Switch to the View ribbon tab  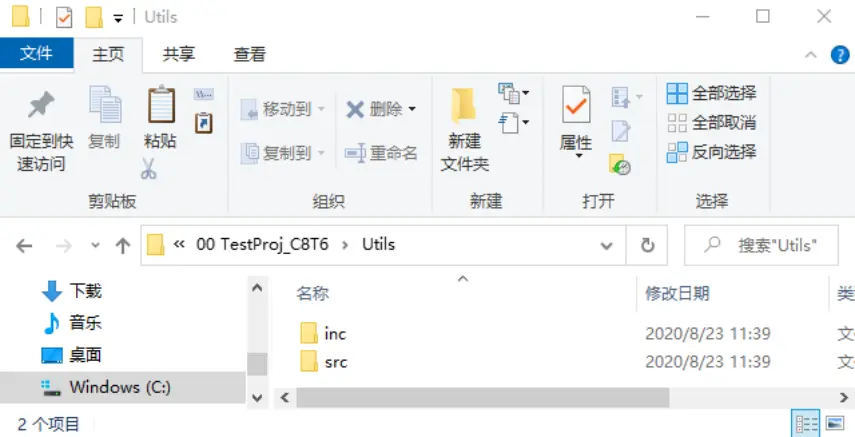(250, 55)
